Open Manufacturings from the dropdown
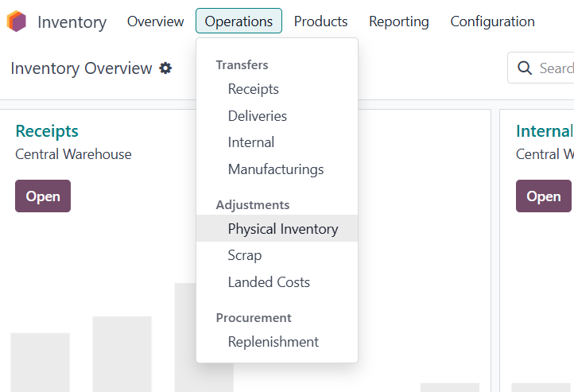The image size is (574, 392). [275, 169]
